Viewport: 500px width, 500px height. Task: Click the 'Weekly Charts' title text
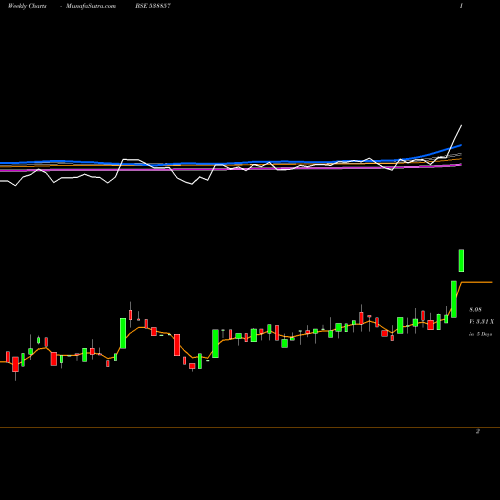27,6
